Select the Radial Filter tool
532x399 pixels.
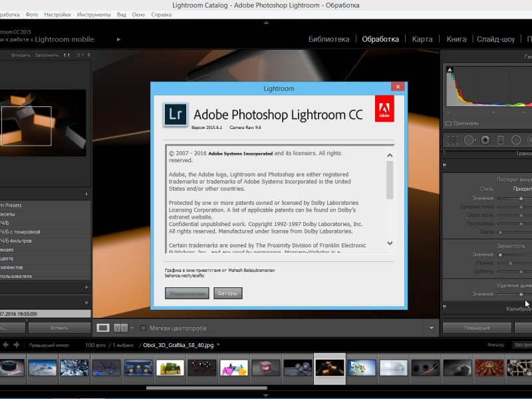(x=516, y=140)
